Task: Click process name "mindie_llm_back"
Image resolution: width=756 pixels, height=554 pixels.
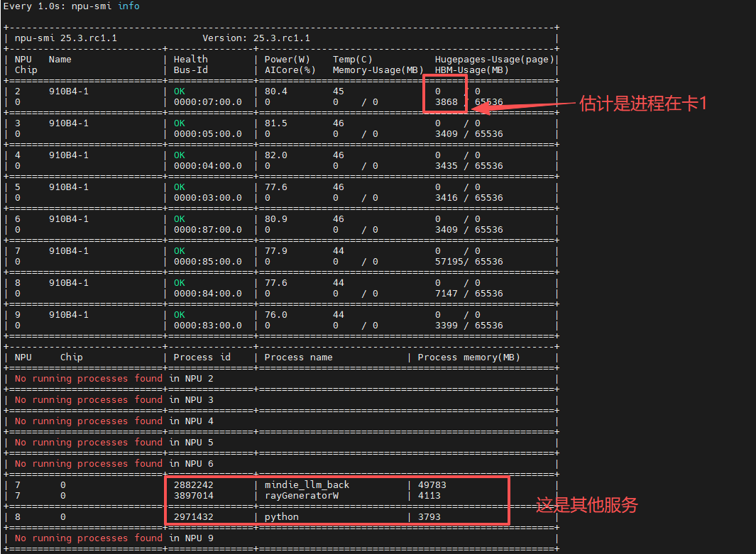Action: (307, 484)
